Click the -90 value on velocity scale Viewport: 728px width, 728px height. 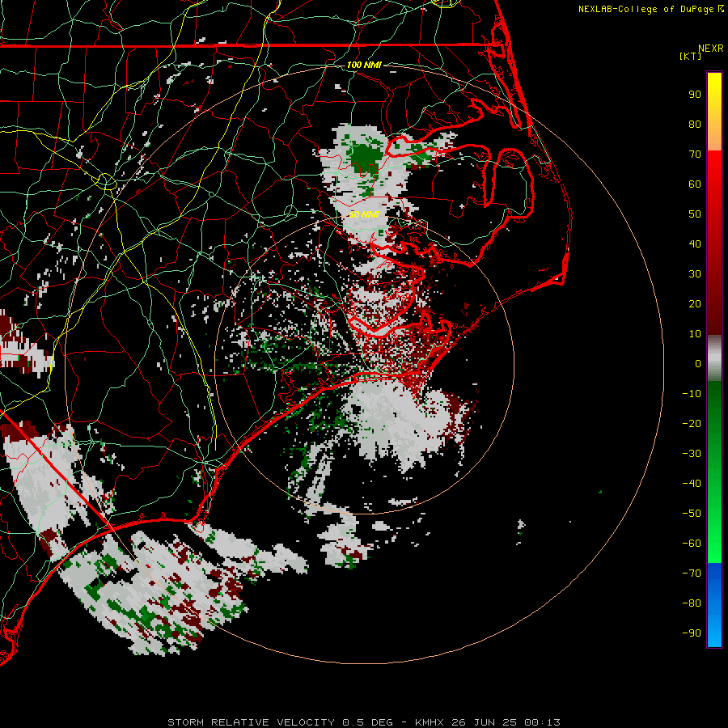click(x=692, y=633)
